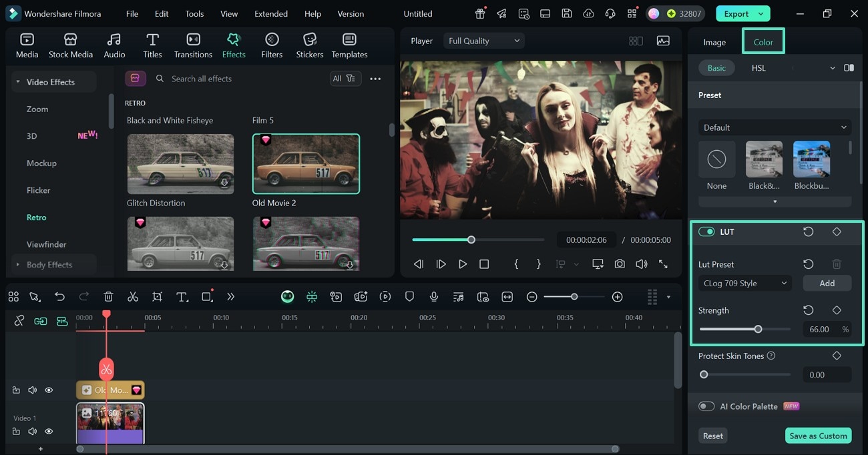Click the Save as Custom button
Image resolution: width=868 pixels, height=455 pixels.
click(x=818, y=435)
